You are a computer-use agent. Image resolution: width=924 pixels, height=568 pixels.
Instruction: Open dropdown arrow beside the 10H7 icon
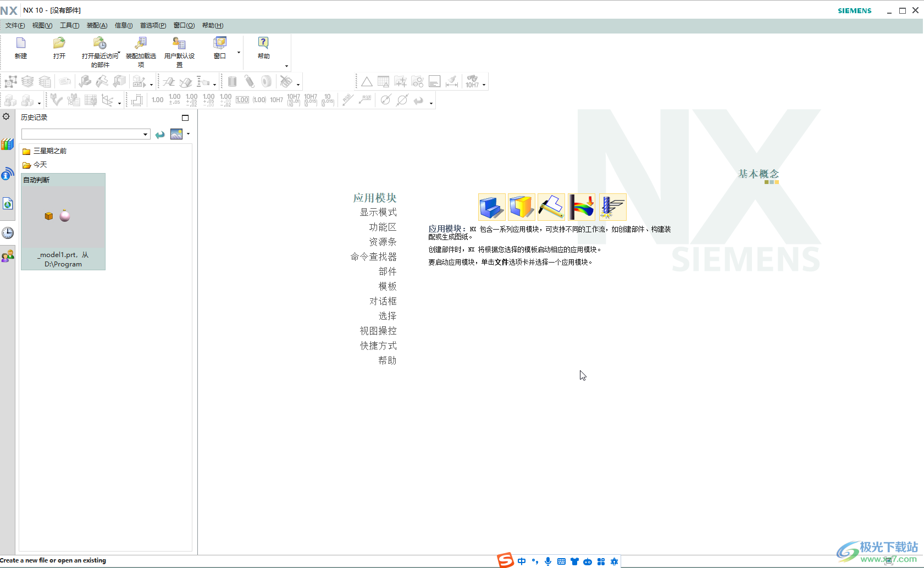[484, 85]
